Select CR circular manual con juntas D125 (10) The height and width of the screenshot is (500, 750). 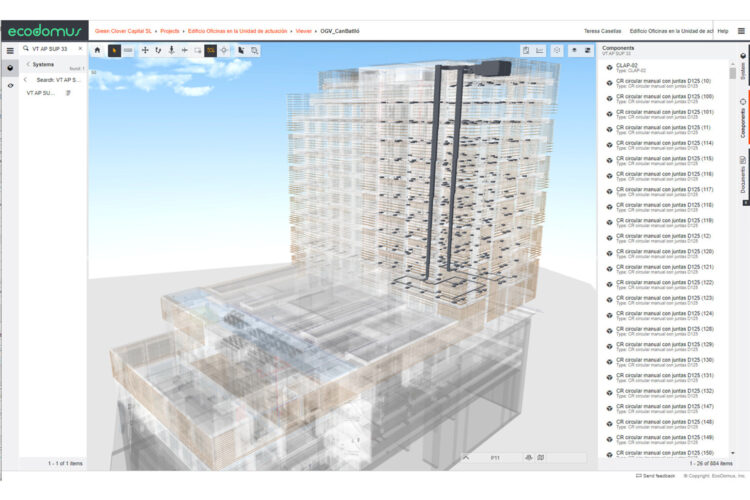coord(664,83)
